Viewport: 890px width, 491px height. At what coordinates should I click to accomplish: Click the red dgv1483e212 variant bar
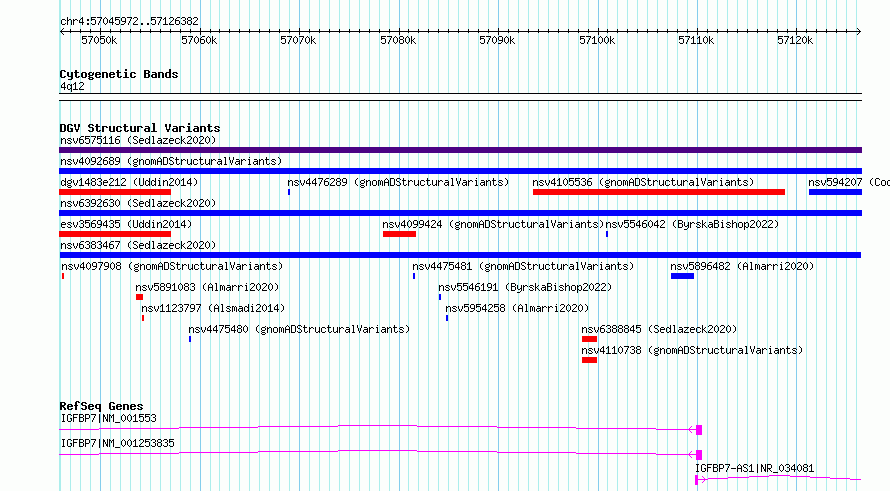pos(115,192)
